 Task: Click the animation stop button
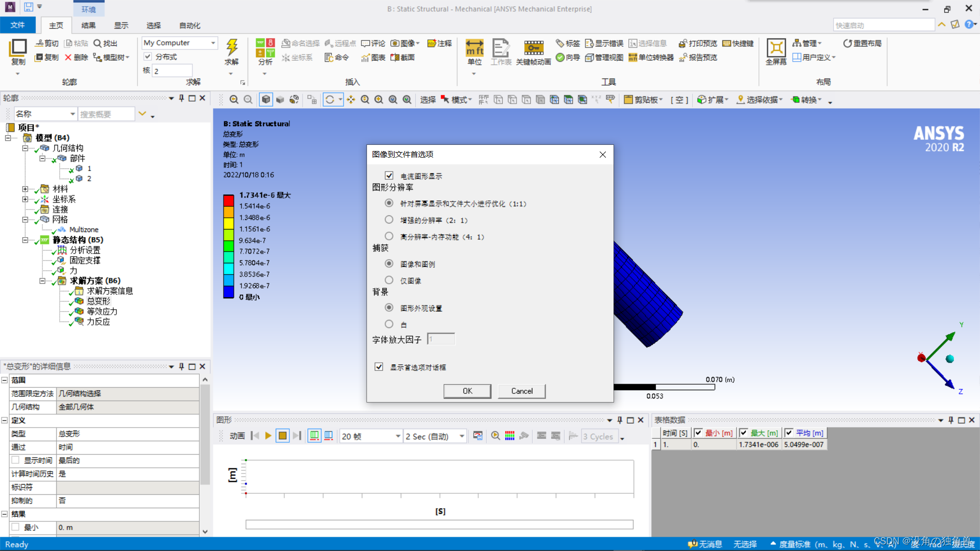click(x=282, y=436)
